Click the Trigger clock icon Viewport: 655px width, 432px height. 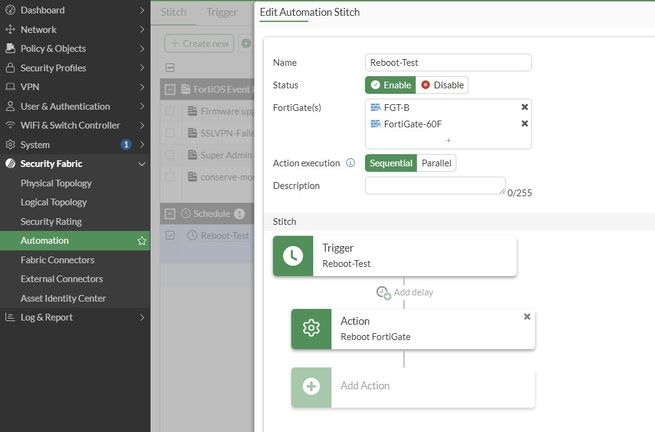pos(293,256)
